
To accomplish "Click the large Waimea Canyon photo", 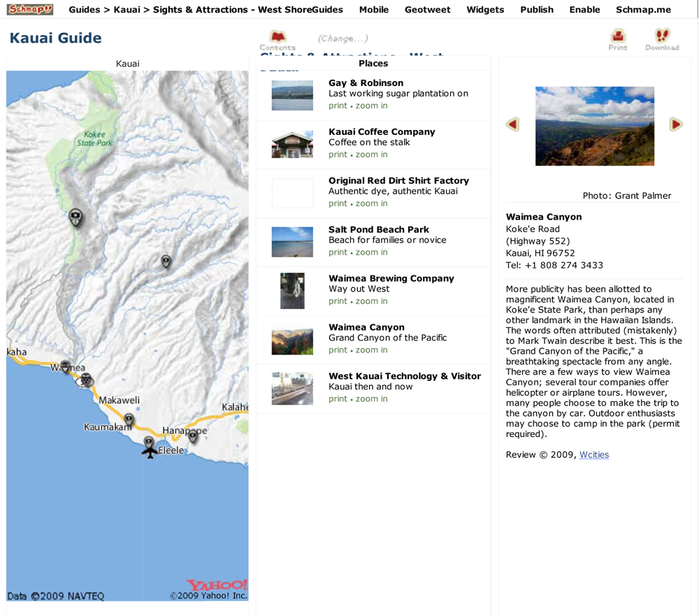I will [x=595, y=127].
